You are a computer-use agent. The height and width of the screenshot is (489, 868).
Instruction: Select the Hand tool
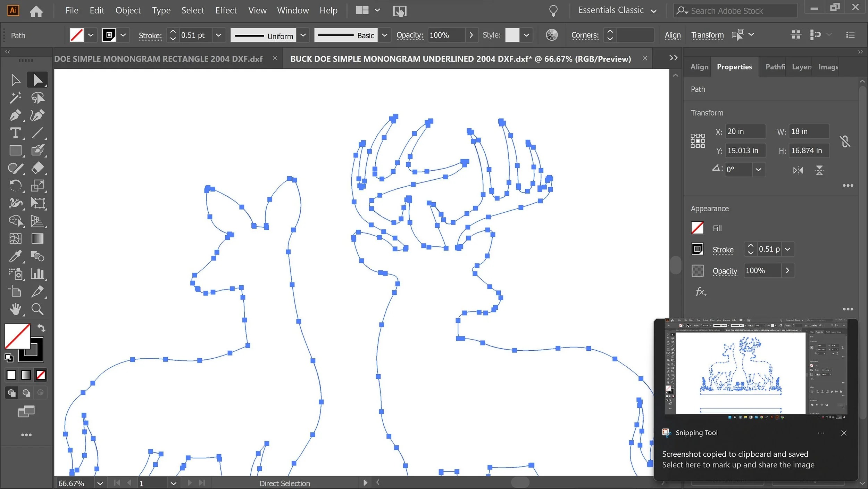15,309
